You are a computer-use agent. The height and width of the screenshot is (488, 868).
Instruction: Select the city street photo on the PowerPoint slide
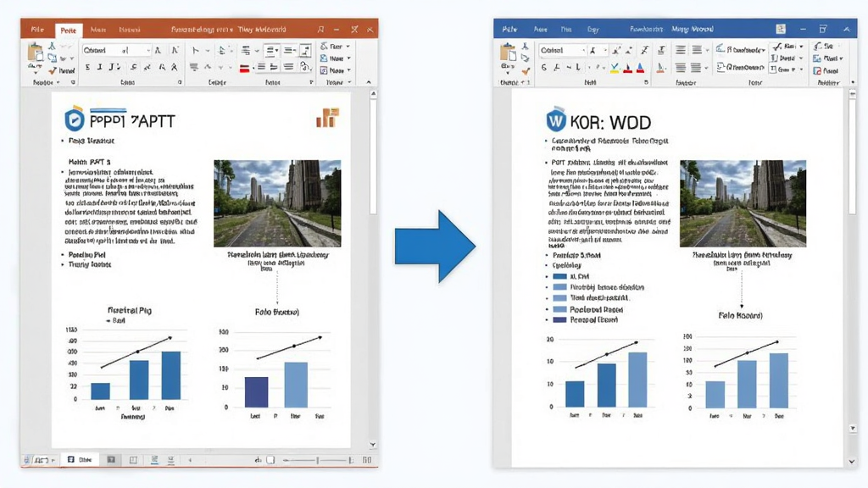[277, 203]
